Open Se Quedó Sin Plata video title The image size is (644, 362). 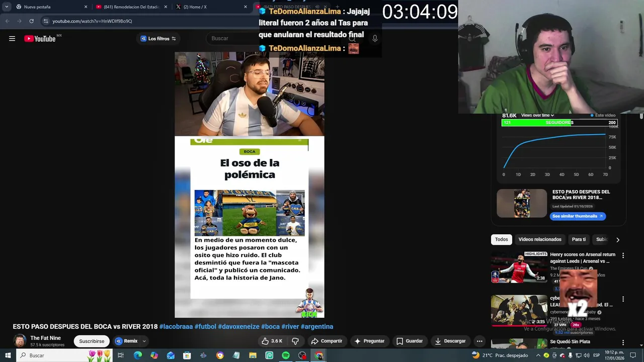(x=570, y=342)
